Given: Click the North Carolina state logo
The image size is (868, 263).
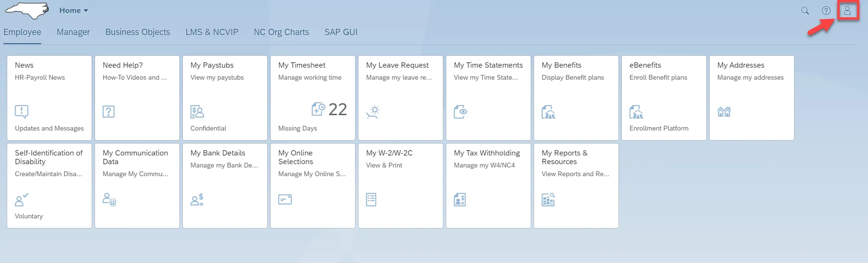Looking at the screenshot, I should [x=27, y=11].
